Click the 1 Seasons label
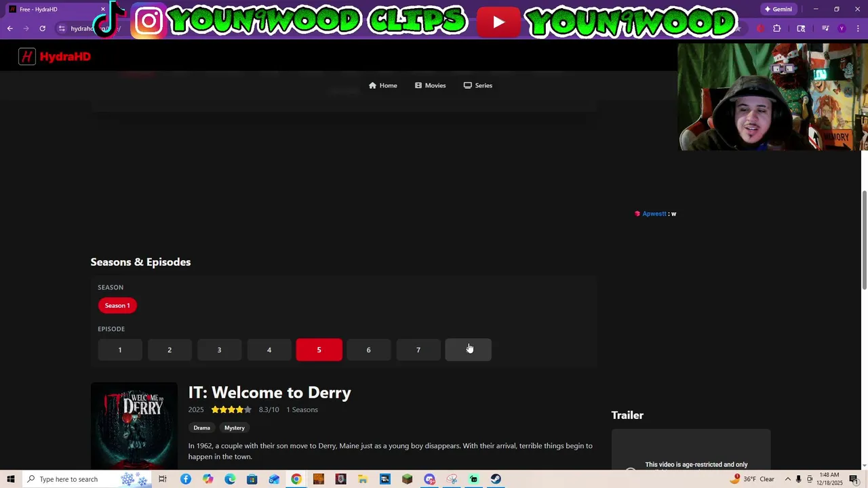 pos(302,409)
